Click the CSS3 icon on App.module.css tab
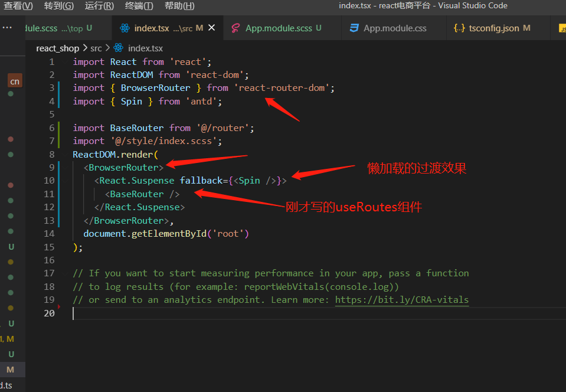Viewport: 566px width, 392px height. (354, 28)
